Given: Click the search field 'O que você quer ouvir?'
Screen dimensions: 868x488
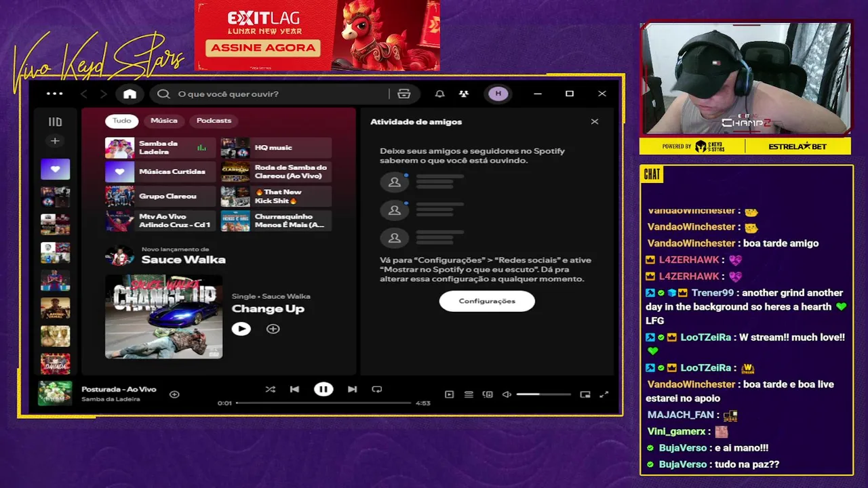Looking at the screenshot, I should click(x=271, y=94).
